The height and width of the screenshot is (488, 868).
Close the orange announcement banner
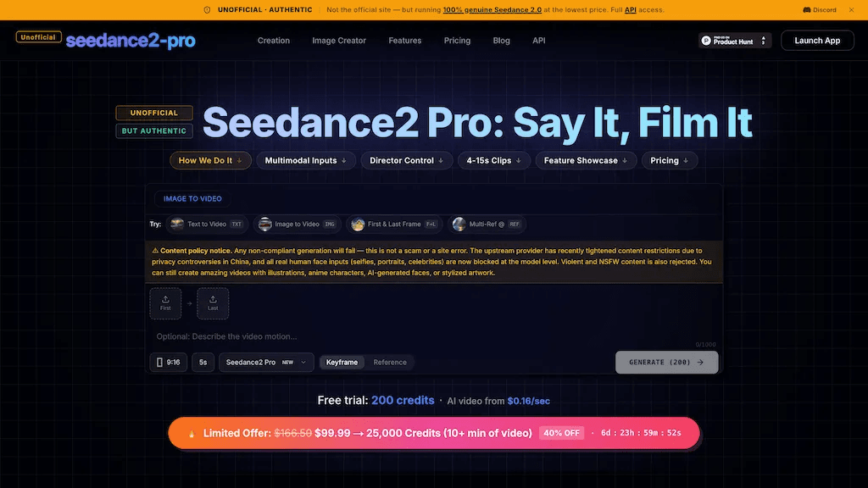(x=851, y=10)
